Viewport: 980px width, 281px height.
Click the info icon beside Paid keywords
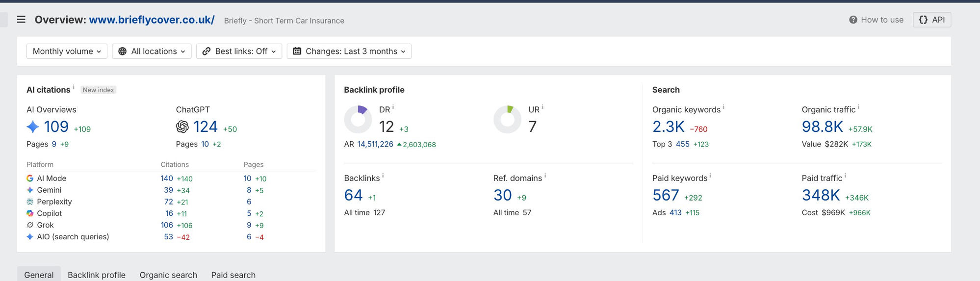[x=710, y=176]
